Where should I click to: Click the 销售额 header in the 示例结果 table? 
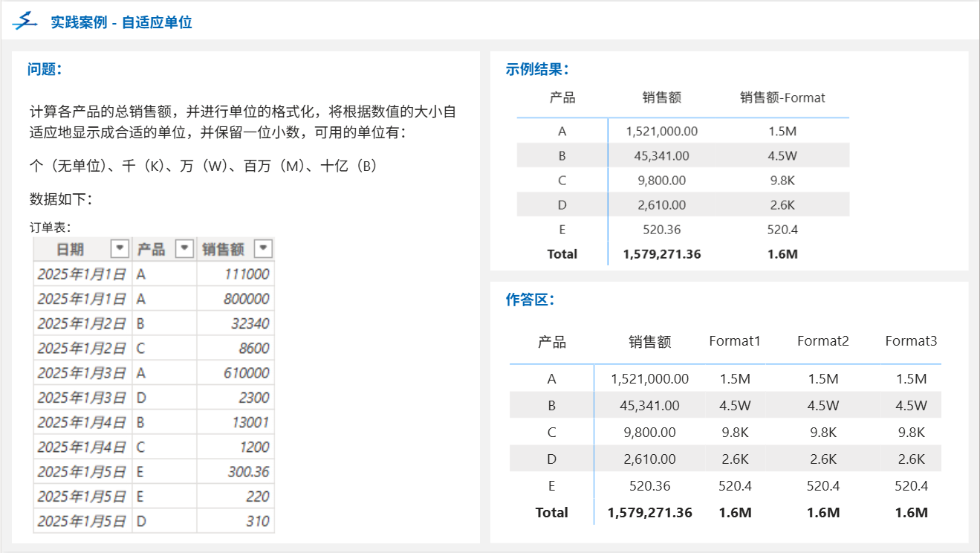(662, 97)
